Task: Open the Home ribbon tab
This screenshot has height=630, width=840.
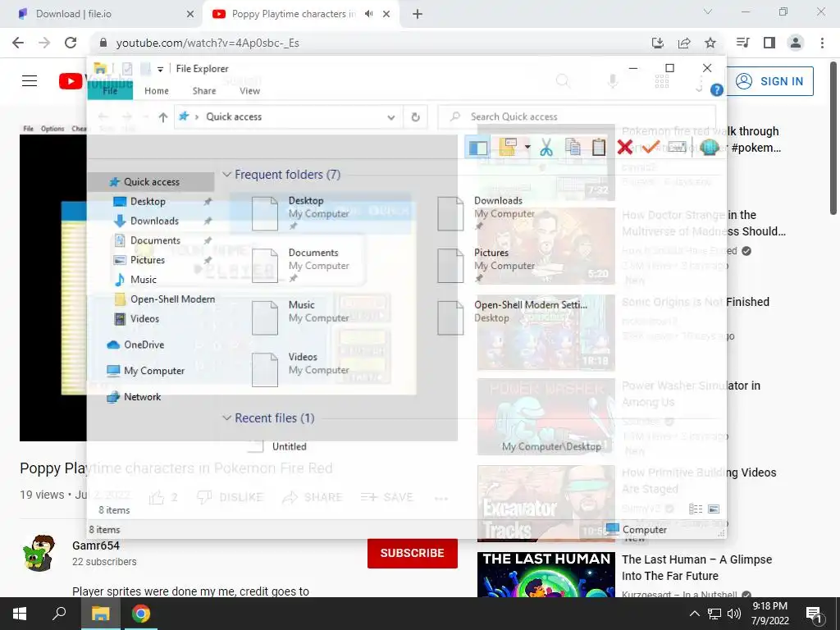Action: (x=157, y=90)
